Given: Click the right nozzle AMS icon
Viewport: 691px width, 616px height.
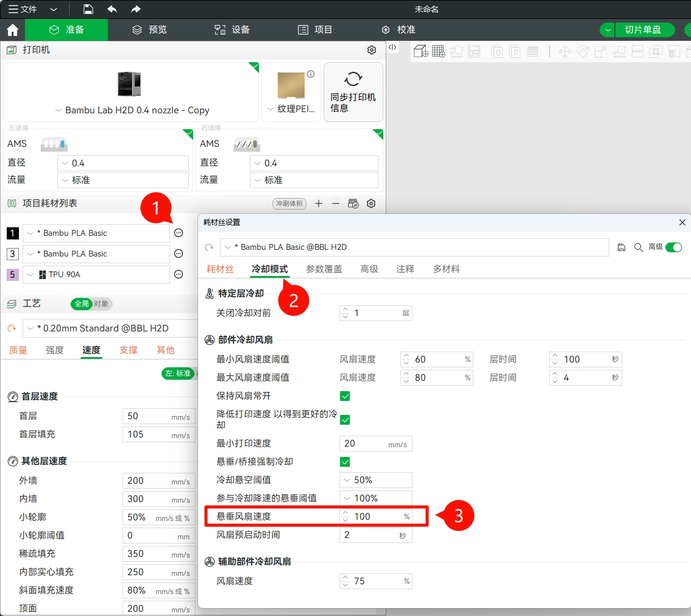Looking at the screenshot, I should pos(246,144).
